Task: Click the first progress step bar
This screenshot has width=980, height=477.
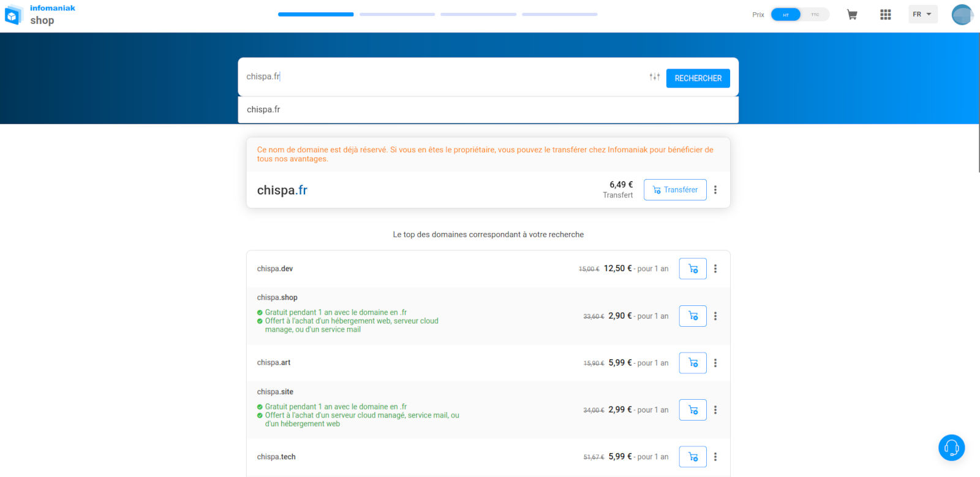Action: (315, 14)
